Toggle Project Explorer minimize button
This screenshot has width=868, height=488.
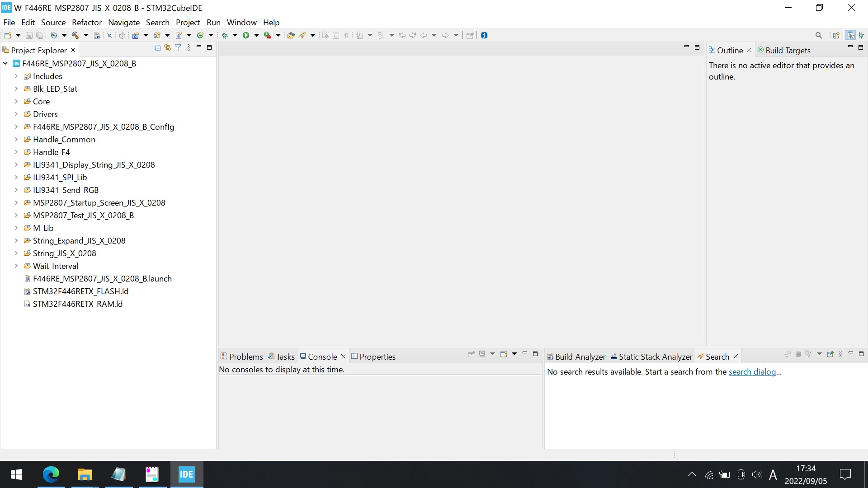[x=201, y=47]
